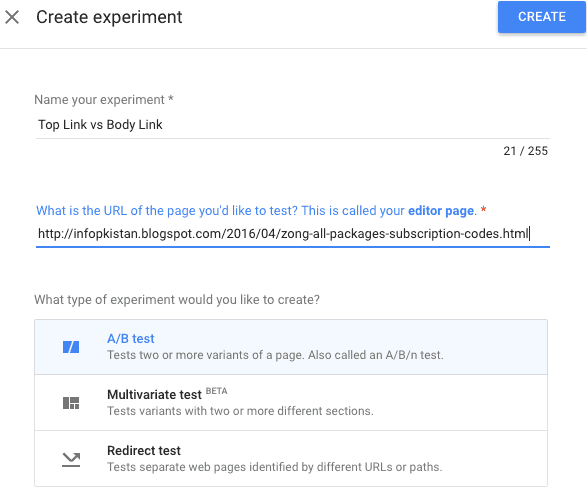
Task: Focus the editor page URL field
Action: [292, 234]
